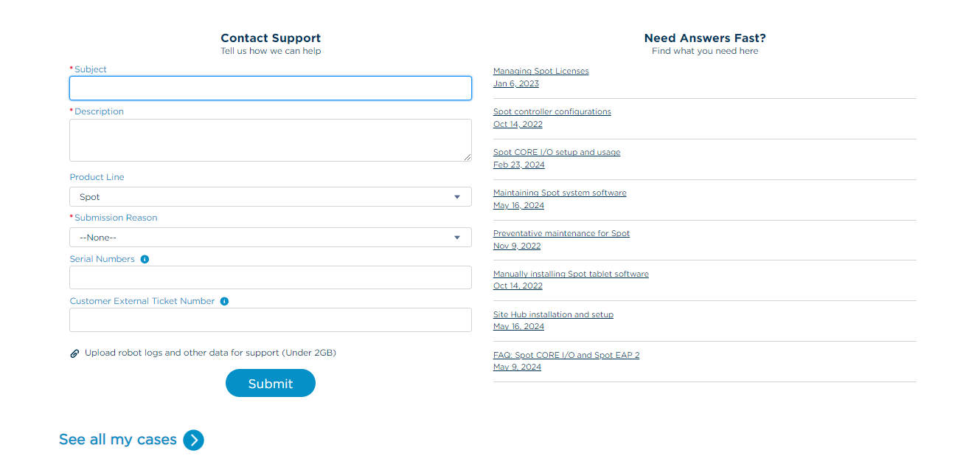Click Upload robot logs and other data link

pyautogui.click(x=210, y=353)
